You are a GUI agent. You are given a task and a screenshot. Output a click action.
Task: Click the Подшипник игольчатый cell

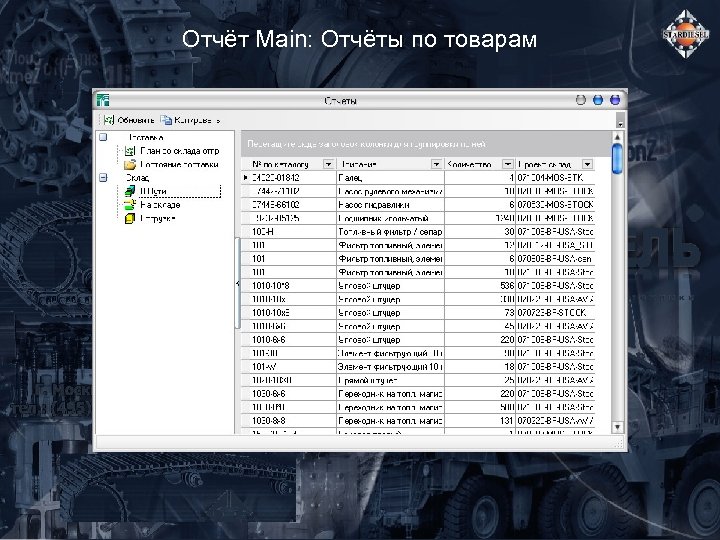coord(390,218)
